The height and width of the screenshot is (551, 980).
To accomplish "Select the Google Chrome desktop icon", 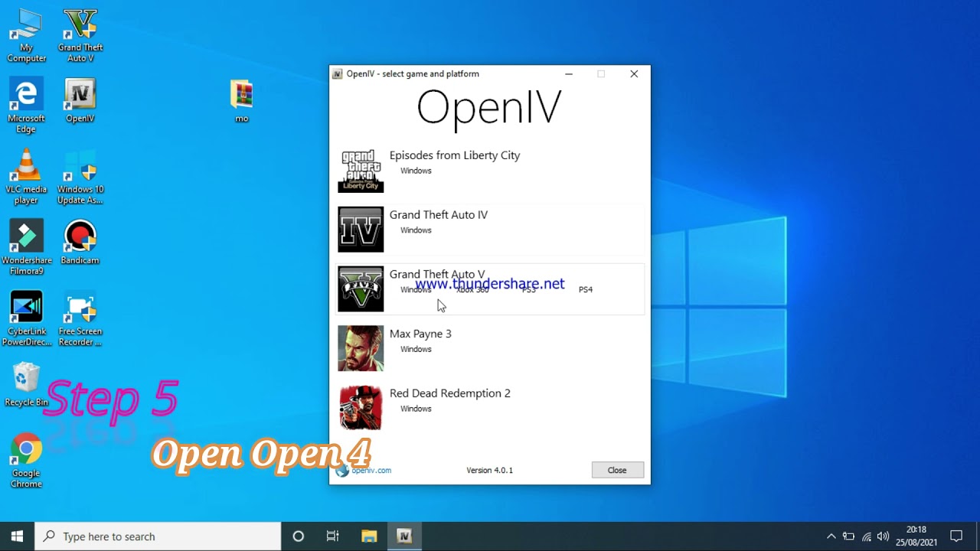I will [x=26, y=461].
